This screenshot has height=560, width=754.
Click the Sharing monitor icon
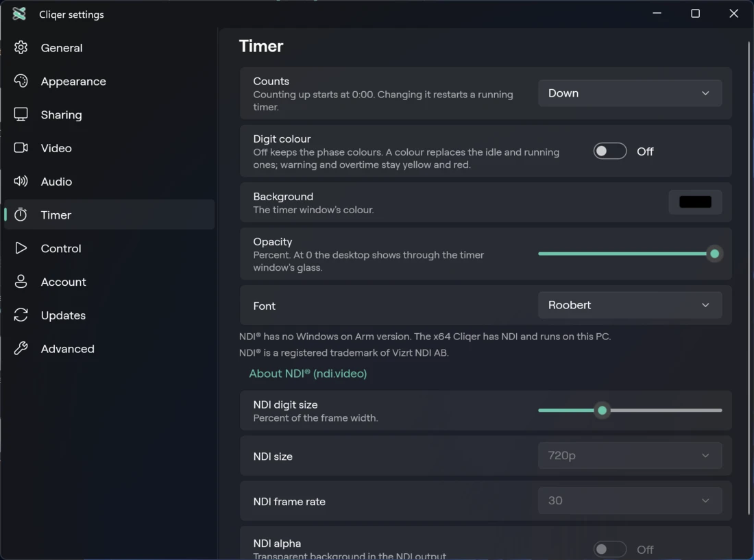coord(21,114)
